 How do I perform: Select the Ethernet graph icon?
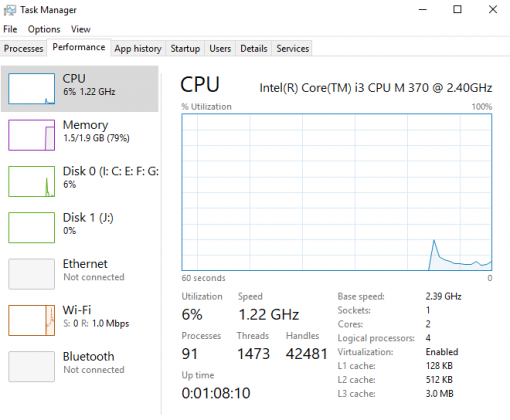(32, 274)
